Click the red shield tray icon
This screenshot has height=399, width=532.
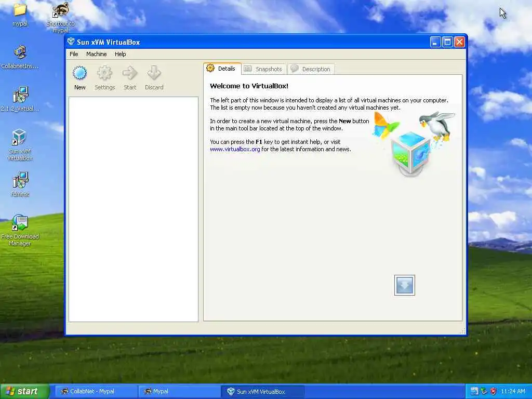point(493,391)
